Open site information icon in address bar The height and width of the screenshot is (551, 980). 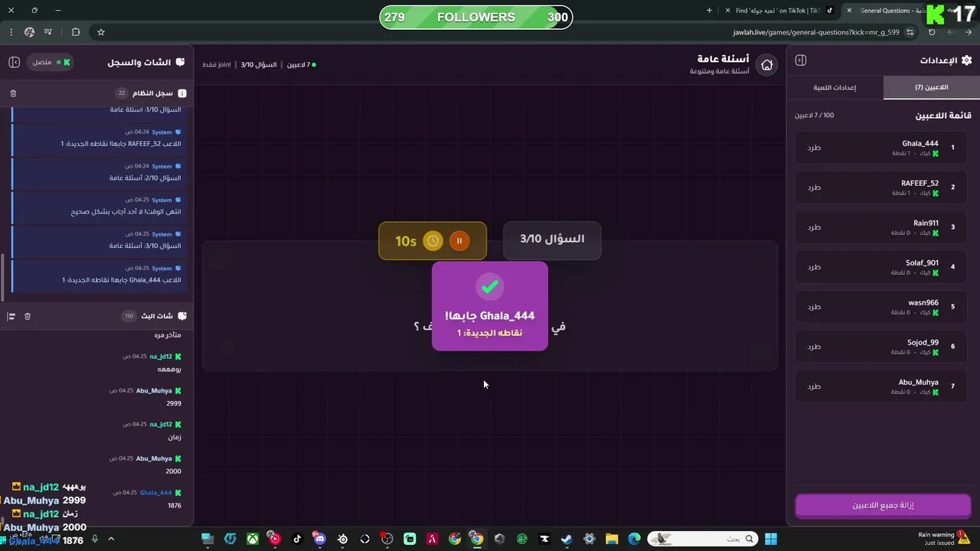(x=910, y=32)
